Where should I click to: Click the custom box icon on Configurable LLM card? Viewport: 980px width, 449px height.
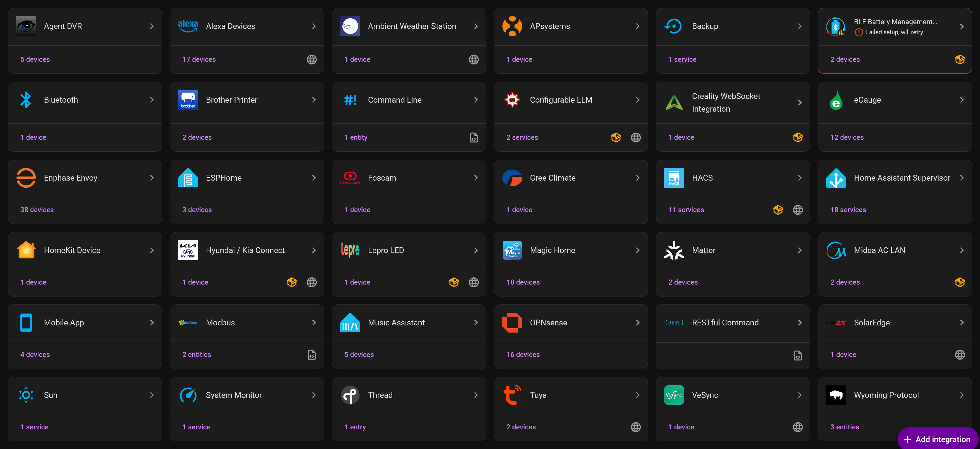click(616, 137)
